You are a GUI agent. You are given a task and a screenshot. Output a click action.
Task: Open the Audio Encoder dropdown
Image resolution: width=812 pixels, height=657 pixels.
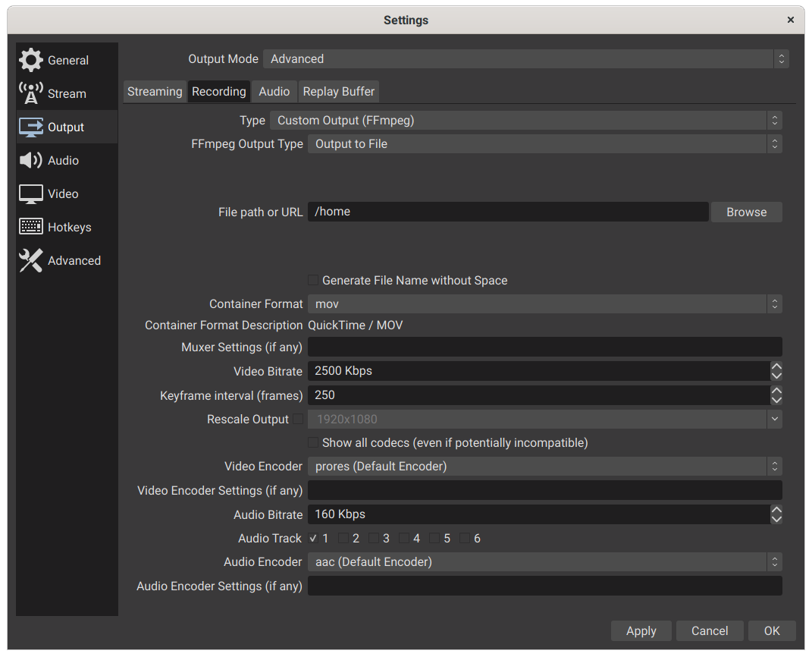point(545,561)
